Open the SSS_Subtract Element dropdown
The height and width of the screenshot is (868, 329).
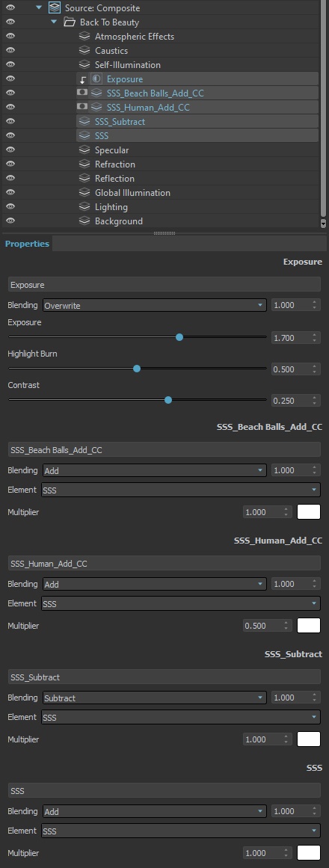pos(180,718)
